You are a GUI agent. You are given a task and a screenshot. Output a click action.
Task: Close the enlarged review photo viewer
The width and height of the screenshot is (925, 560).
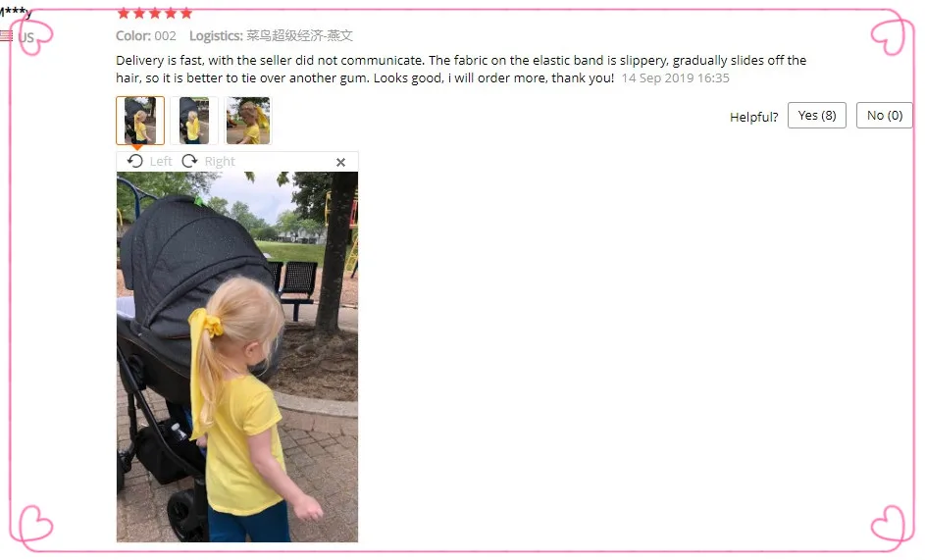pos(340,162)
